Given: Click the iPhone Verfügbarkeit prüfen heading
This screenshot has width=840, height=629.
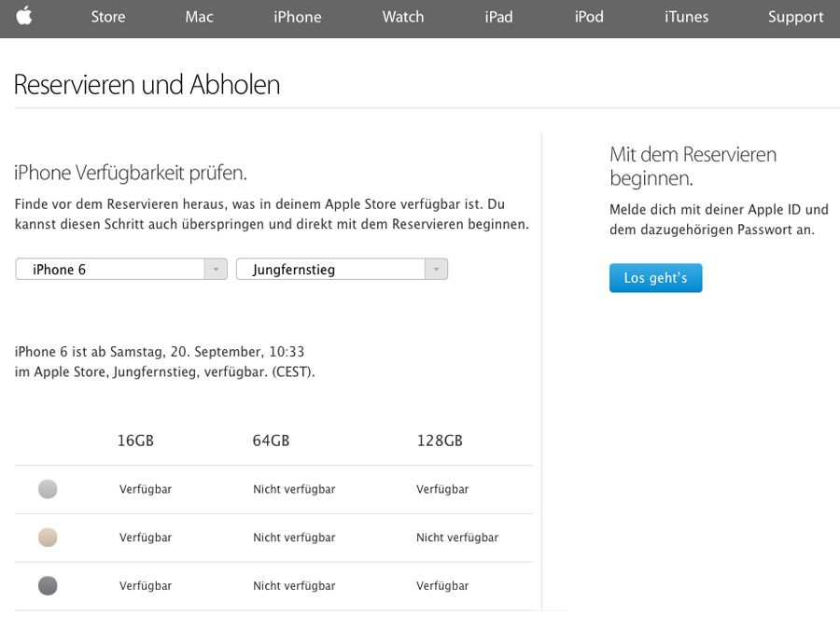Looking at the screenshot, I should [x=131, y=173].
